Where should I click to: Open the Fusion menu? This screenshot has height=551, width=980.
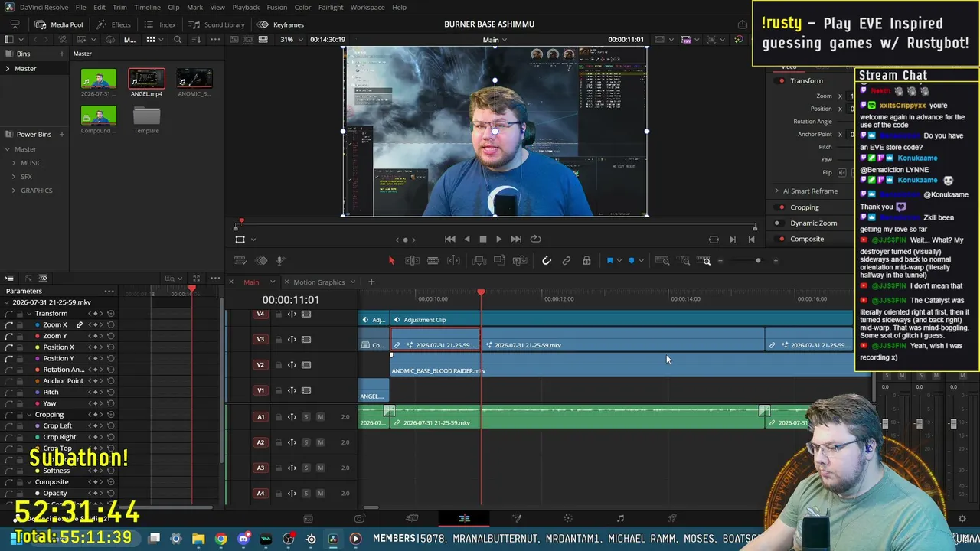(x=277, y=7)
